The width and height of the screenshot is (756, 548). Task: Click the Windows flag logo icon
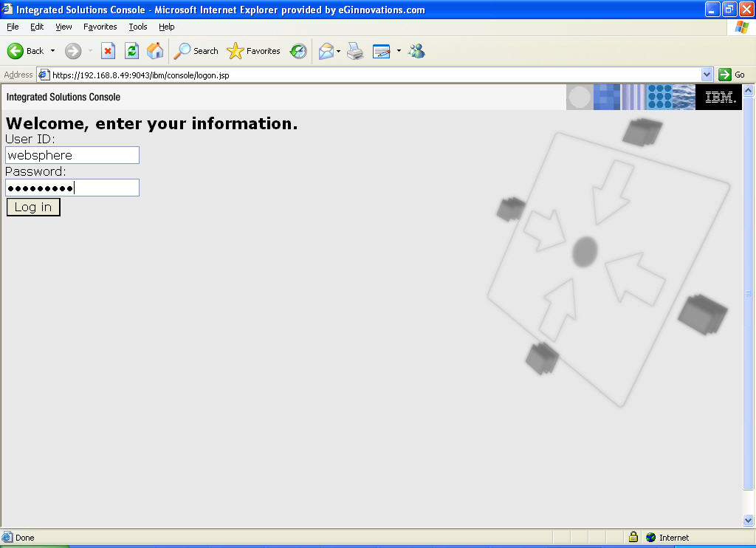tap(741, 27)
